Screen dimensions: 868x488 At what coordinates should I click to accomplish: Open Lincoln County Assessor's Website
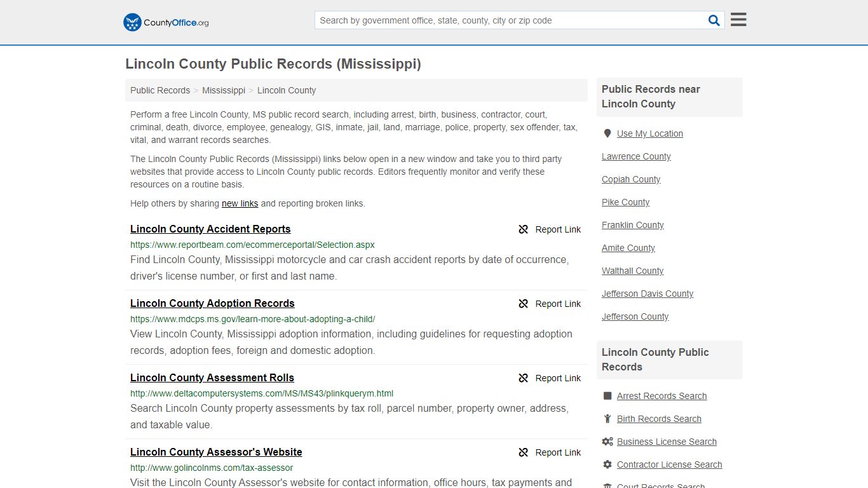216,452
